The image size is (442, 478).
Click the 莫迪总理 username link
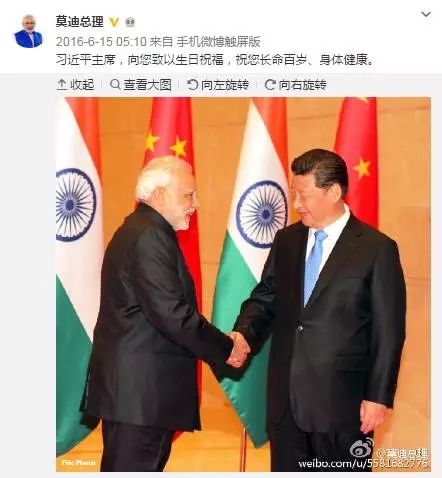click(x=80, y=22)
